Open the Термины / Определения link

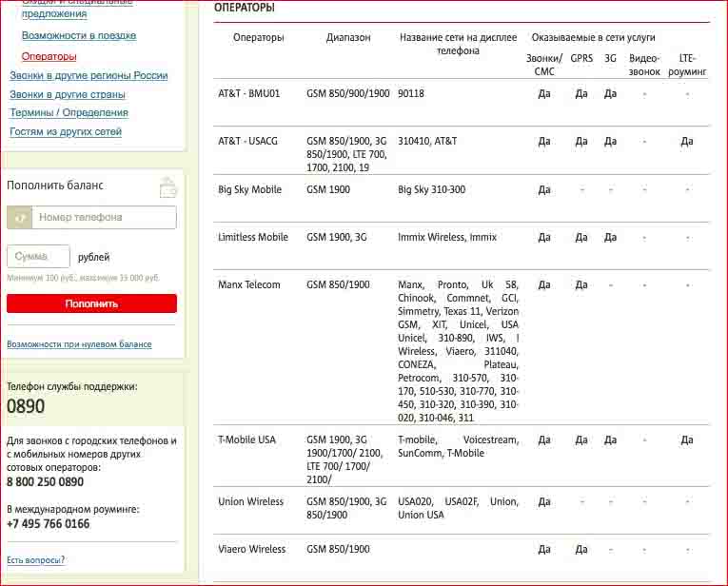click(69, 112)
